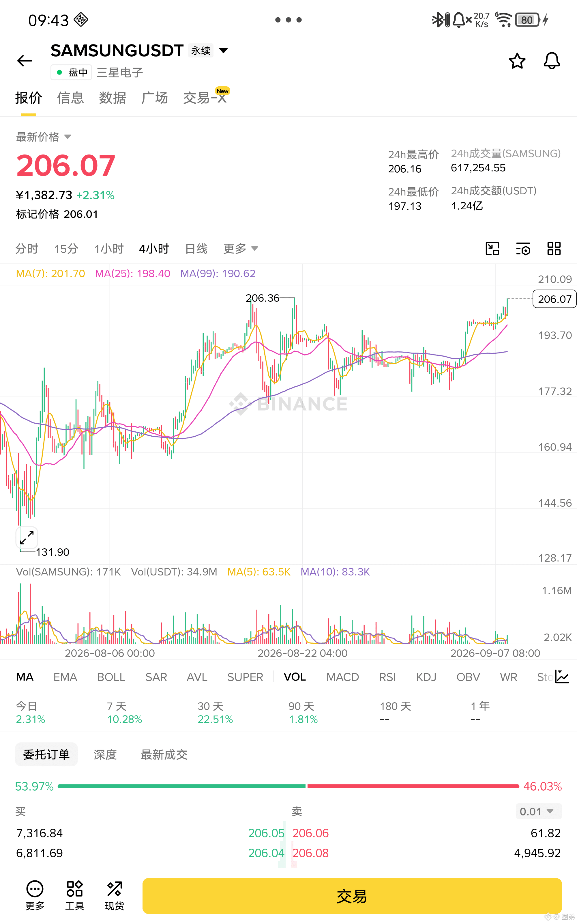
Task: Change the 0.01 order book precision
Action: coord(538,811)
